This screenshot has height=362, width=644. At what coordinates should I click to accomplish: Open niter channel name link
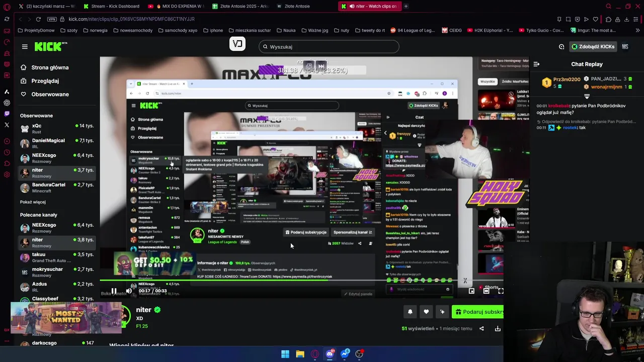point(144,310)
